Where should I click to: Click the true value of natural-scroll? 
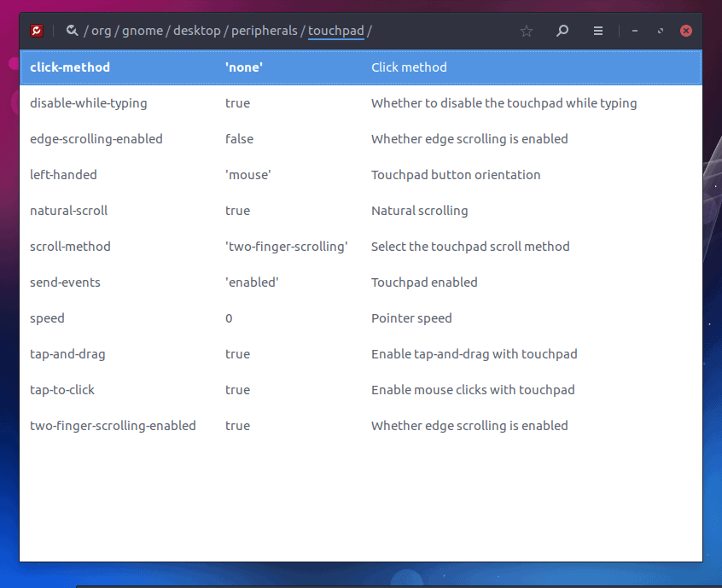coord(237,211)
